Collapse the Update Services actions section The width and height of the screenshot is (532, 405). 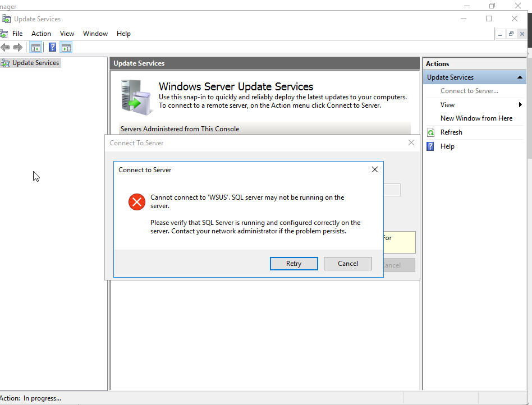click(520, 77)
